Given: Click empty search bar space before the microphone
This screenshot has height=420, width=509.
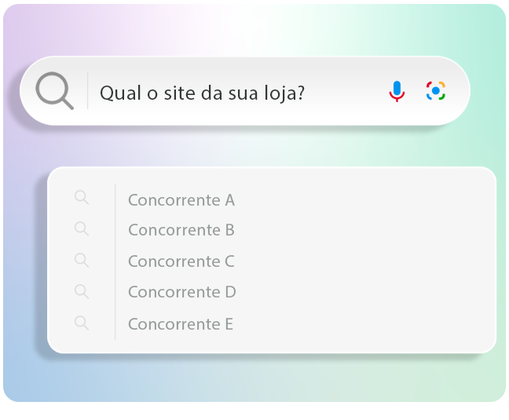Looking at the screenshot, I should pyautogui.click(x=346, y=93).
